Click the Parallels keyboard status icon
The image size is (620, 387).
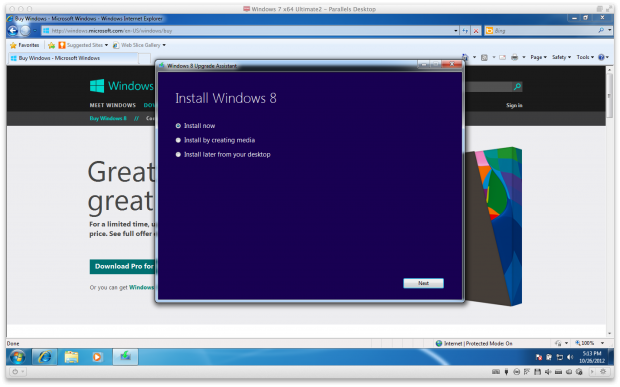pyautogui.click(x=496, y=372)
